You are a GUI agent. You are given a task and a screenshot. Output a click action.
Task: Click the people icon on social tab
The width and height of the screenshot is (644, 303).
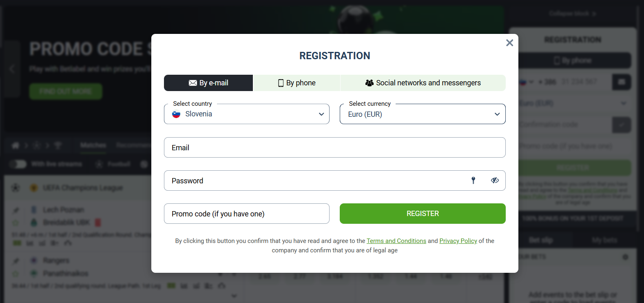click(370, 83)
